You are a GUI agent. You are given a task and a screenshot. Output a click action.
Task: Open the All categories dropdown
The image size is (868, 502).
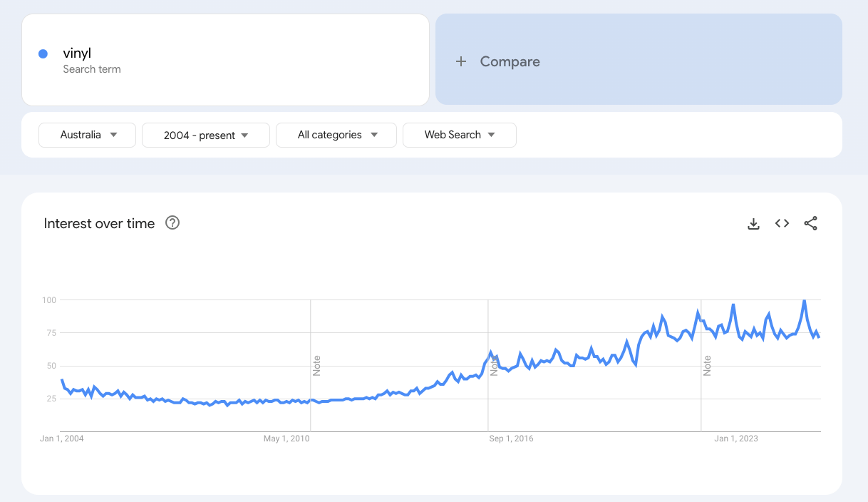point(336,135)
